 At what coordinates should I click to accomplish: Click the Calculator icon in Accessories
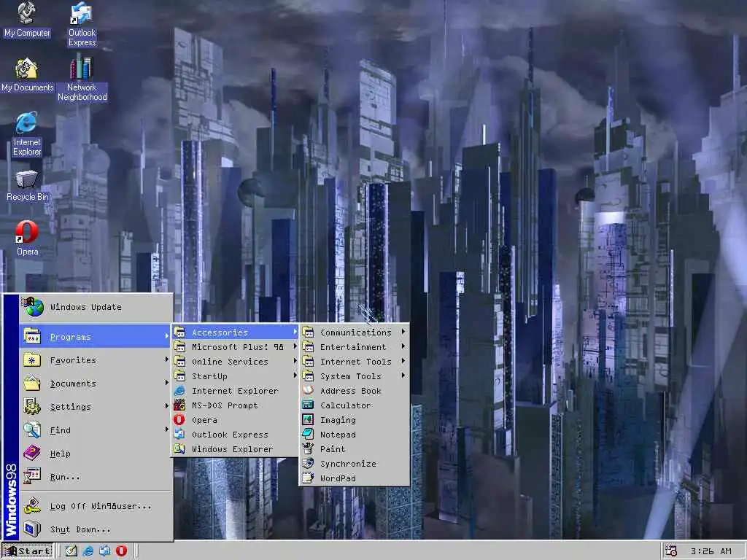pos(309,405)
